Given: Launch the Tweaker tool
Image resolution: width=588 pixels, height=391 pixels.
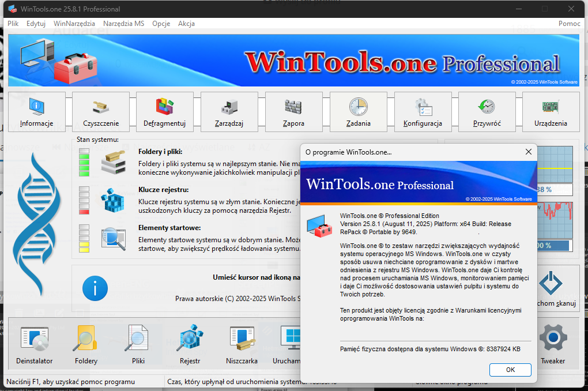Looking at the screenshot, I should [553, 344].
